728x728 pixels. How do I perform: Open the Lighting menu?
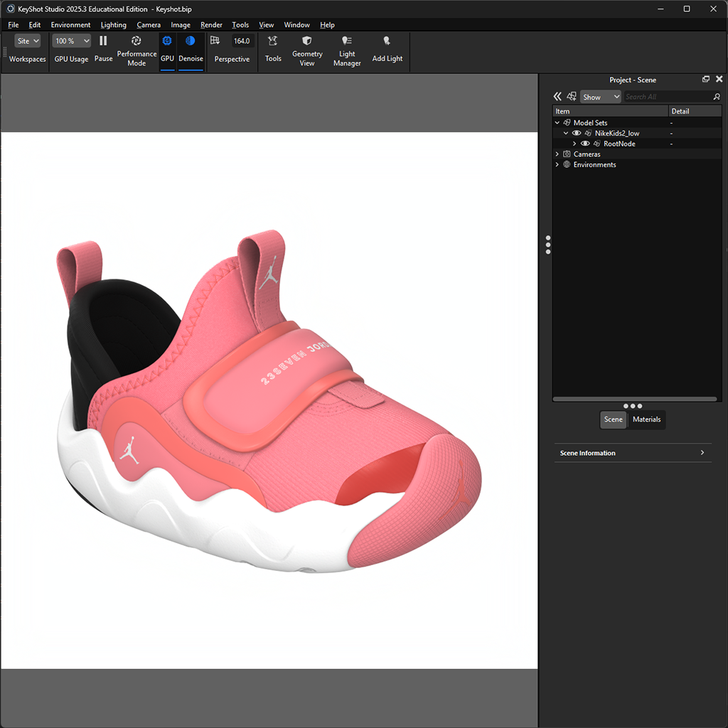pos(113,25)
